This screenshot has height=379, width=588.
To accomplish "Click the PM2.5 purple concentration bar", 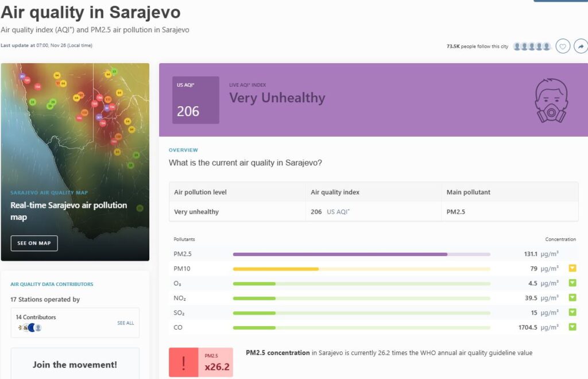I will [340, 254].
